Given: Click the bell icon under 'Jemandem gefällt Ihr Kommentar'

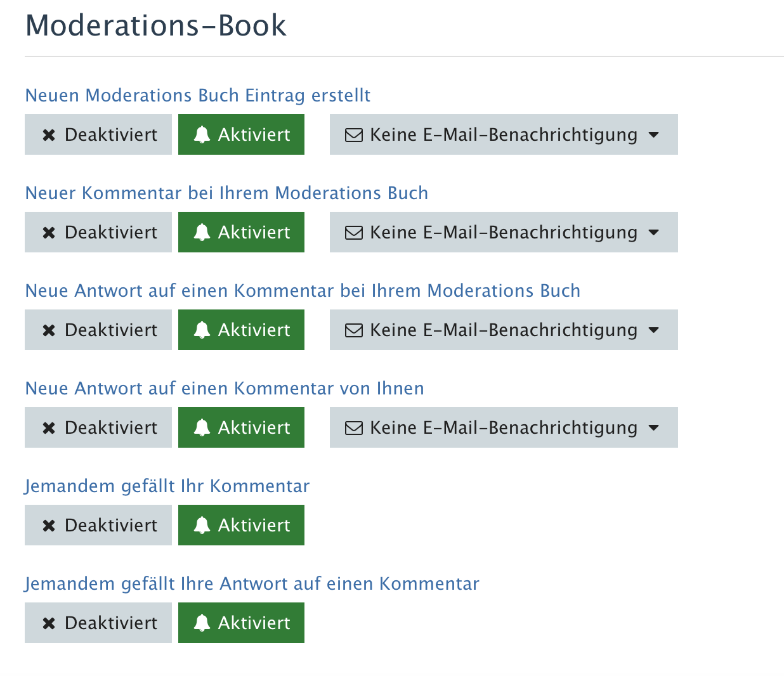Looking at the screenshot, I should pos(202,525).
